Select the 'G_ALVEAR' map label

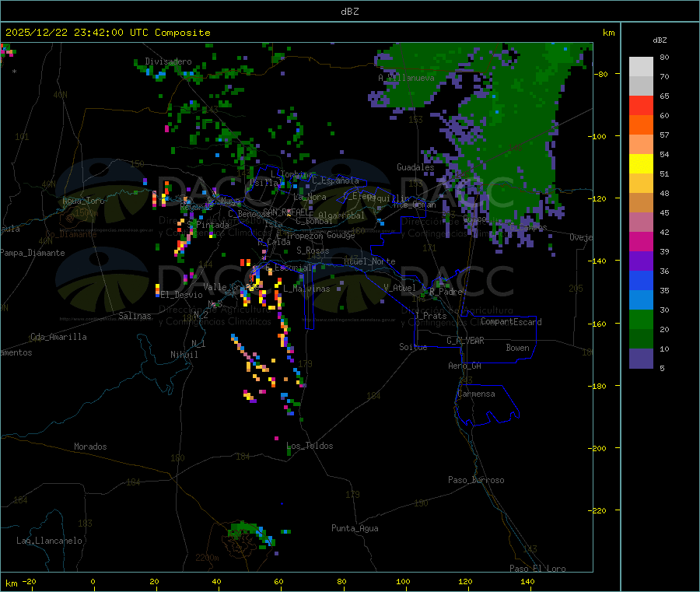(465, 341)
